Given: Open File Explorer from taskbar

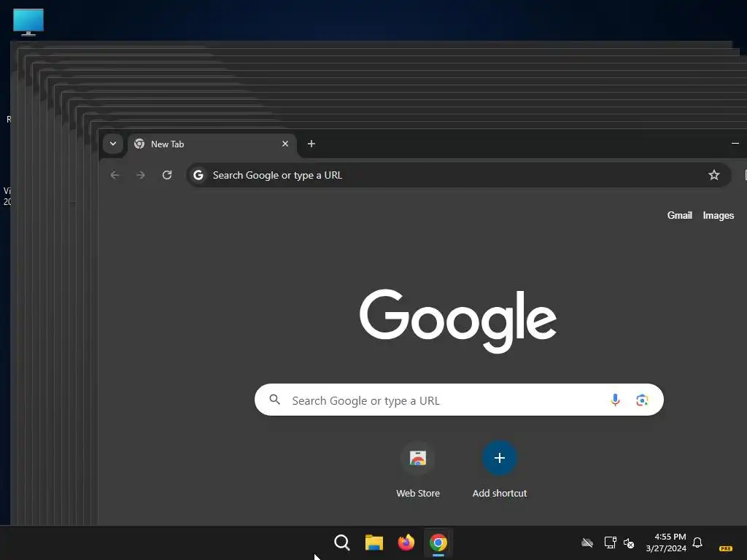Looking at the screenshot, I should pos(374,542).
